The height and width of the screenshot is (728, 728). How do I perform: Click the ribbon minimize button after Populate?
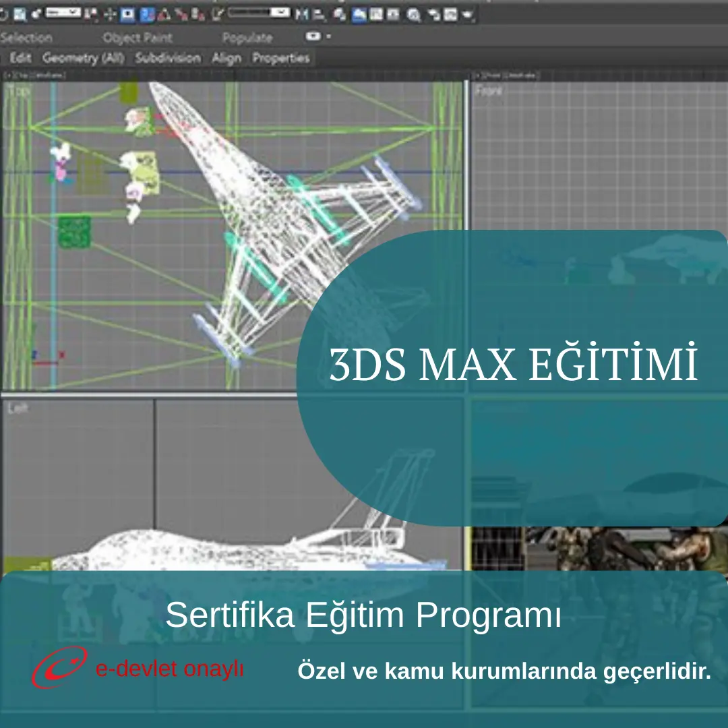(x=313, y=36)
